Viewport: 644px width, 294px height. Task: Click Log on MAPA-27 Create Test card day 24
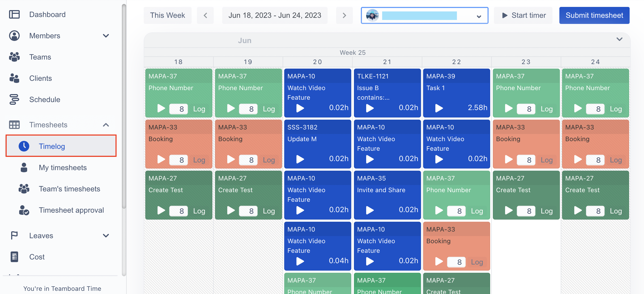tap(616, 211)
